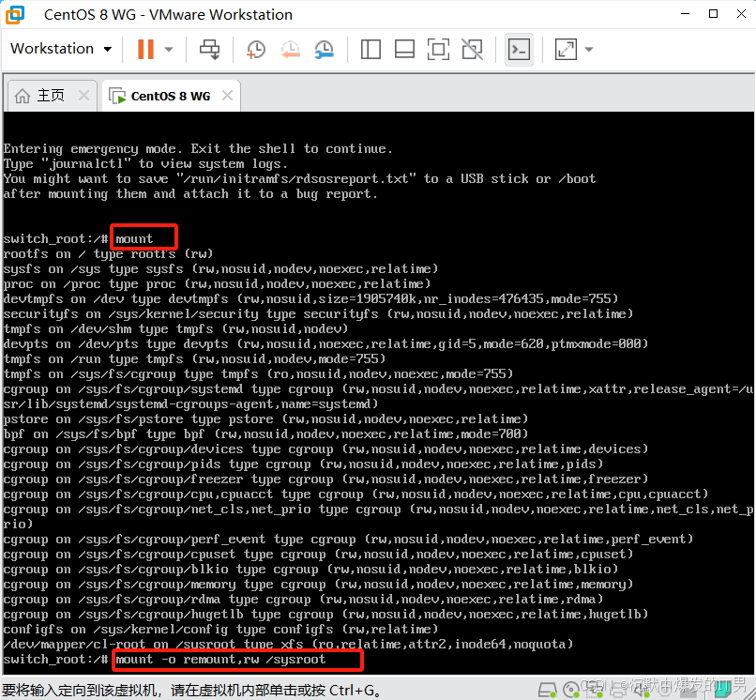Screen dimensions: 756x700
Task: Click the 'securityfs on /sys/kernel/security' line
Action: 318,313
